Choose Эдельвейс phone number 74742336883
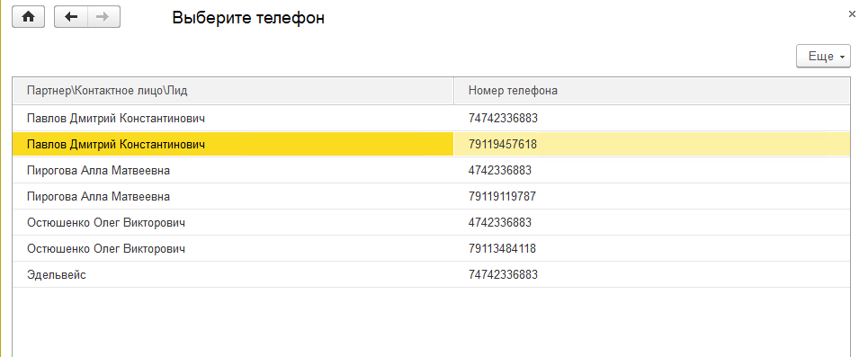868x357 pixels. (503, 274)
